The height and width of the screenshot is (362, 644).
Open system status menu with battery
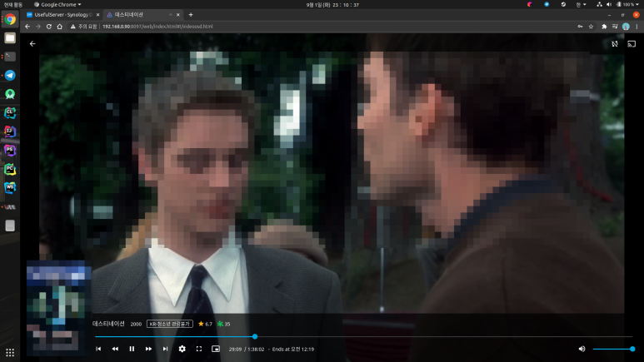618,4
